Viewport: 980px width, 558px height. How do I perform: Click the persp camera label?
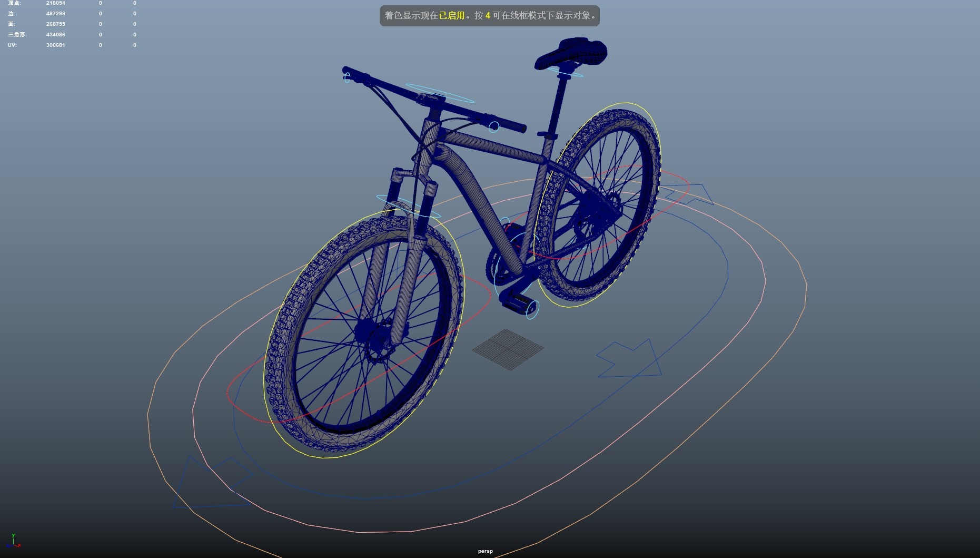coord(485,551)
